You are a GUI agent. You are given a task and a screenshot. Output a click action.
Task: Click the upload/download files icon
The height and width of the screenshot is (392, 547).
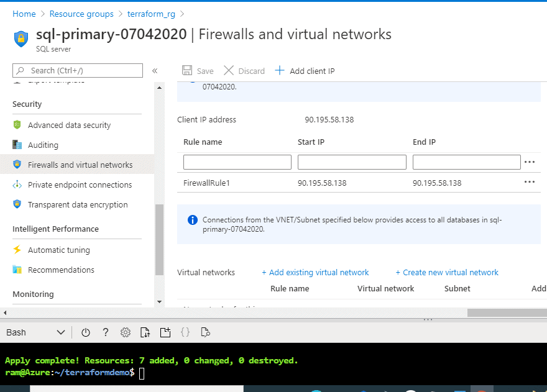145,332
